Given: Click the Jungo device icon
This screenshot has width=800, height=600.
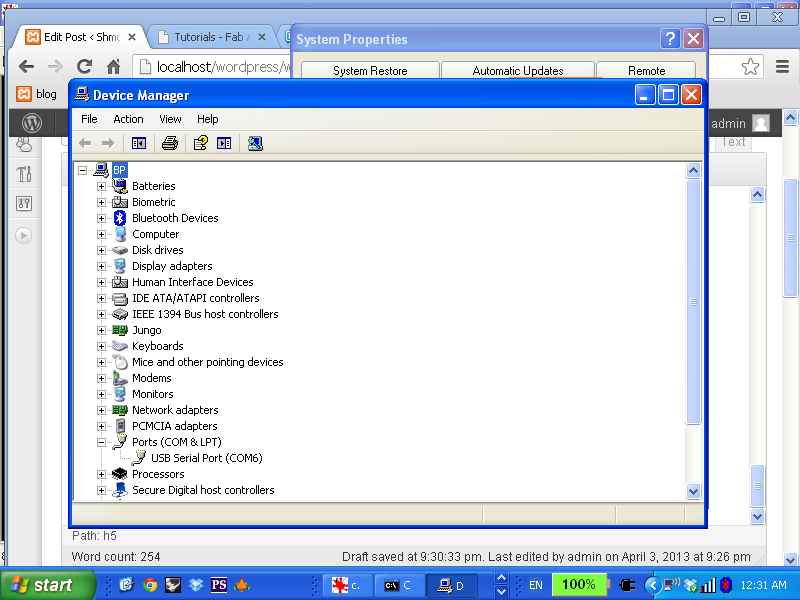Looking at the screenshot, I should 120,330.
